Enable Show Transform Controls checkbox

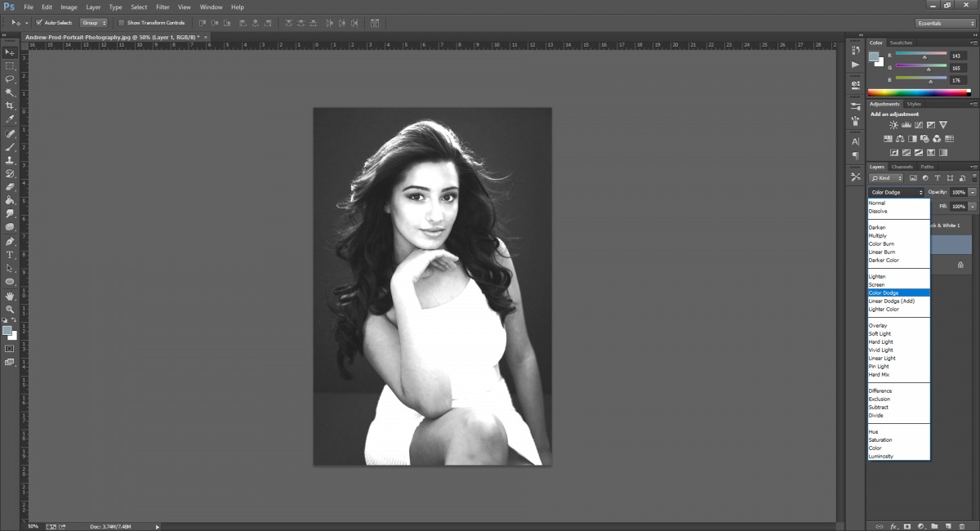point(122,23)
